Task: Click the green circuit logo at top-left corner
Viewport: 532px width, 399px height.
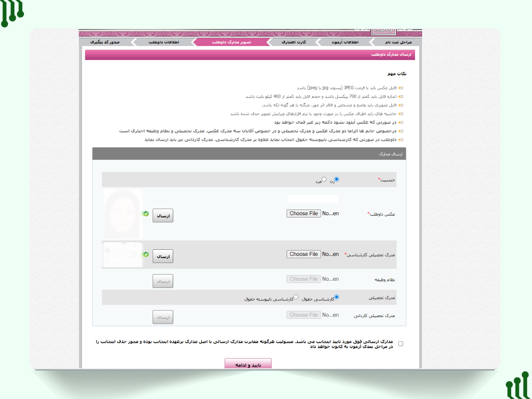Action: [x=12, y=13]
